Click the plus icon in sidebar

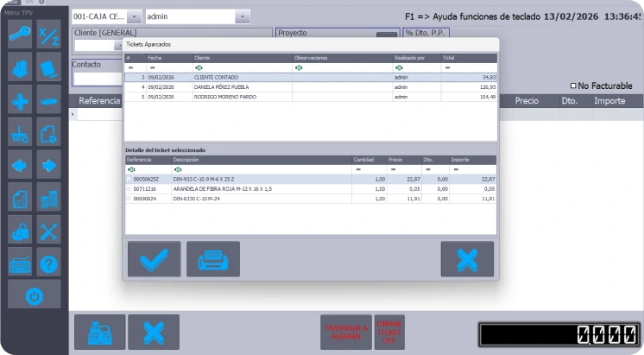20,99
